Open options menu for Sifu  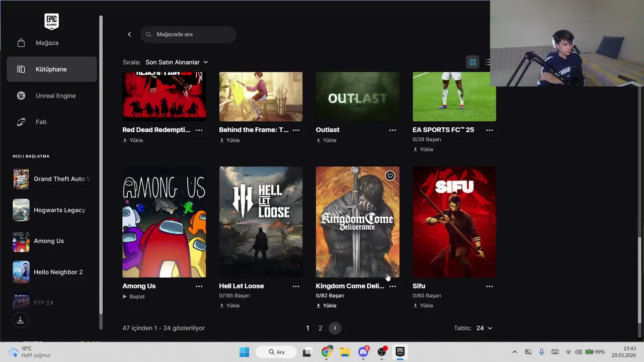490,286
